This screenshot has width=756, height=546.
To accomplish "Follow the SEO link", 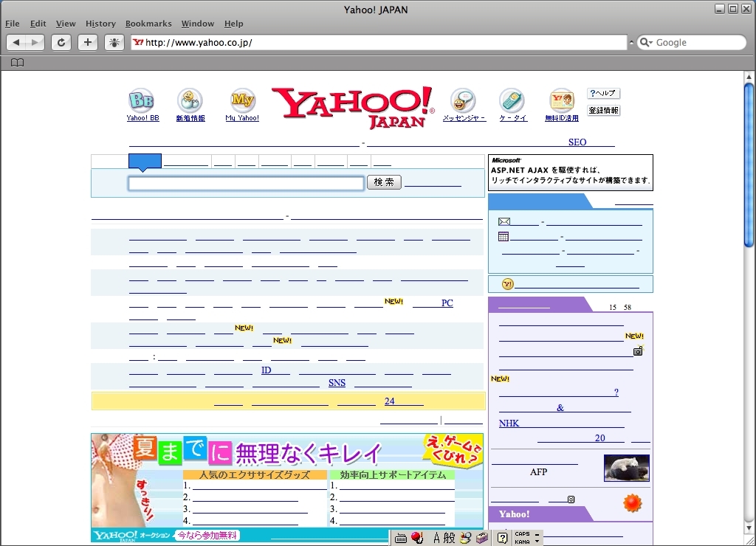I will tap(577, 142).
